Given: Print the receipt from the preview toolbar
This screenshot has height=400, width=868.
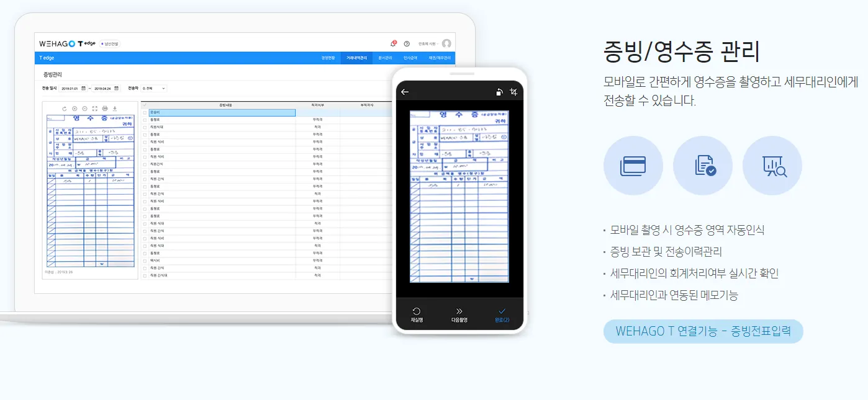Looking at the screenshot, I should 105,108.
